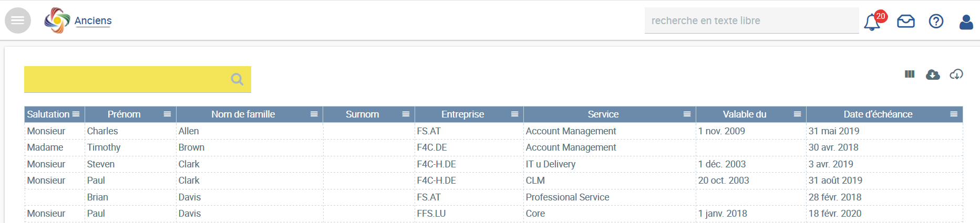Open Service column menu
The width and height of the screenshot is (980, 223).
(x=687, y=114)
